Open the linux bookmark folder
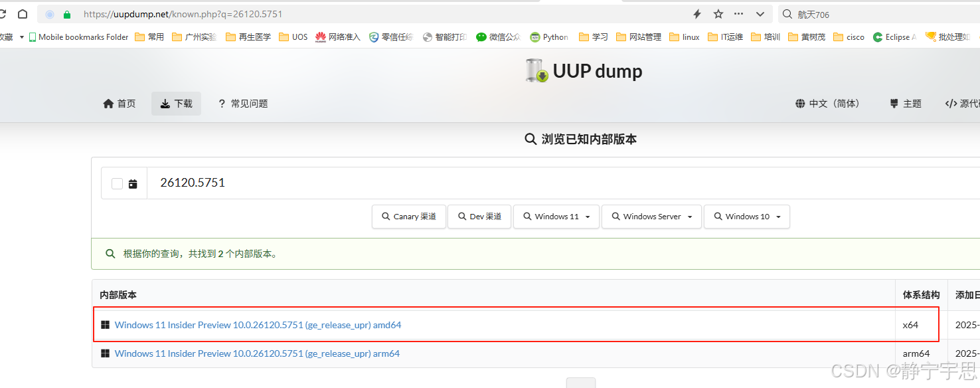 685,37
